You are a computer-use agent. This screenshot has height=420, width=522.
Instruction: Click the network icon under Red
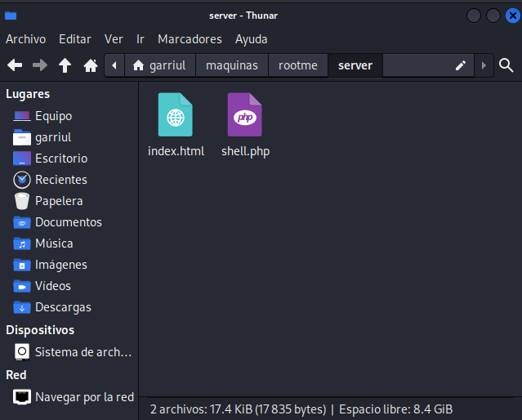(22, 397)
